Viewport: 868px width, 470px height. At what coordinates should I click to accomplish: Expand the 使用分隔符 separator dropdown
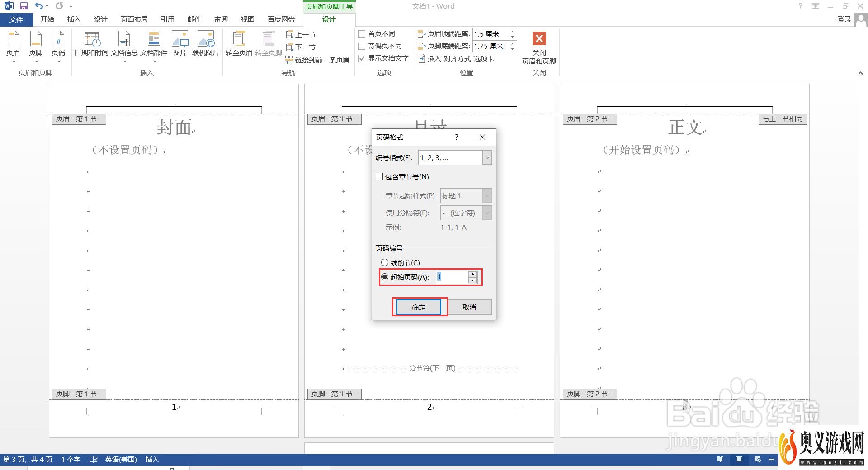(x=487, y=213)
